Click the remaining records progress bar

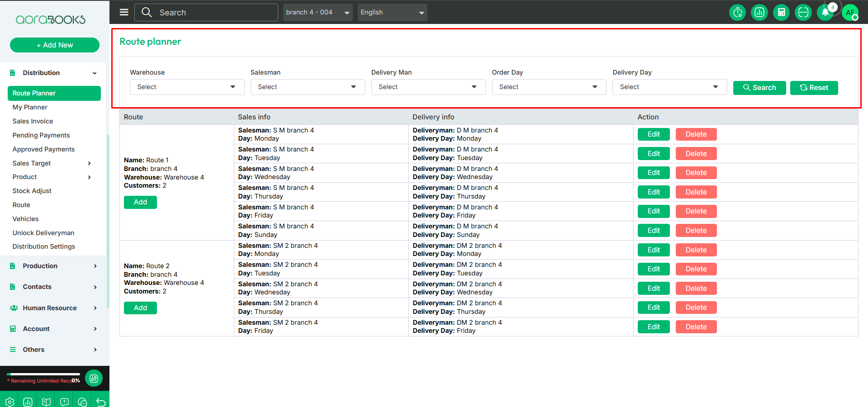click(43, 374)
